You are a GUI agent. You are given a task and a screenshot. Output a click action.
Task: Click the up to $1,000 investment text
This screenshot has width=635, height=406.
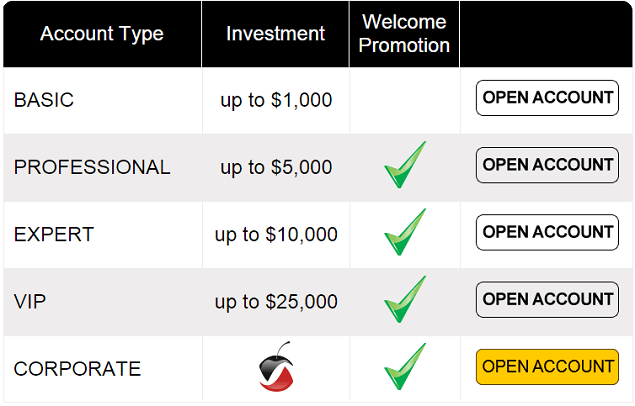pos(276,100)
